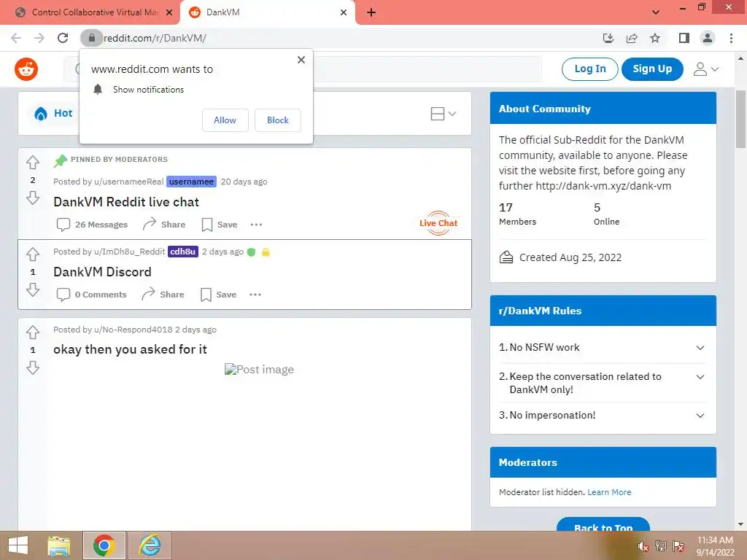
Task: Open 0 Comments on DankVM Discord post
Action: pyautogui.click(x=91, y=295)
